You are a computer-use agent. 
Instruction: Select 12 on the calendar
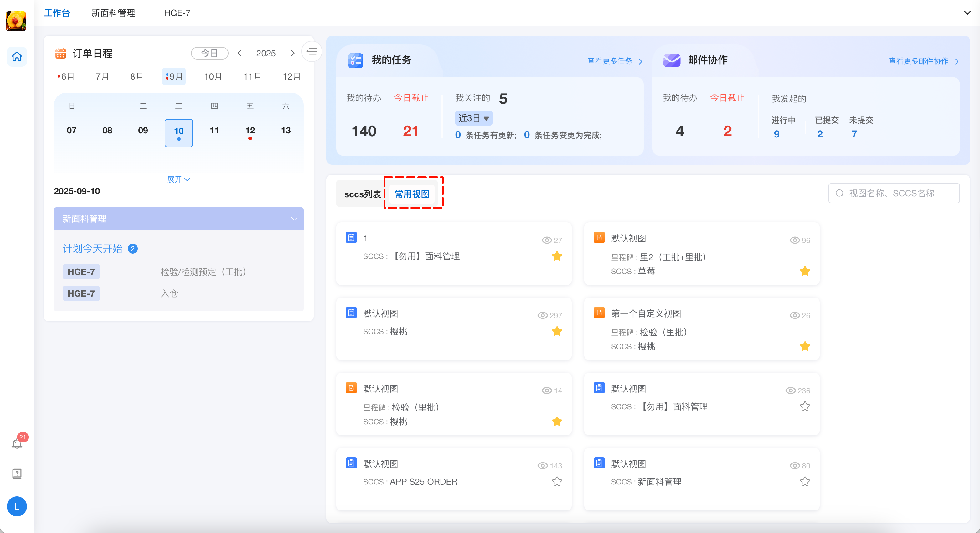pyautogui.click(x=250, y=131)
